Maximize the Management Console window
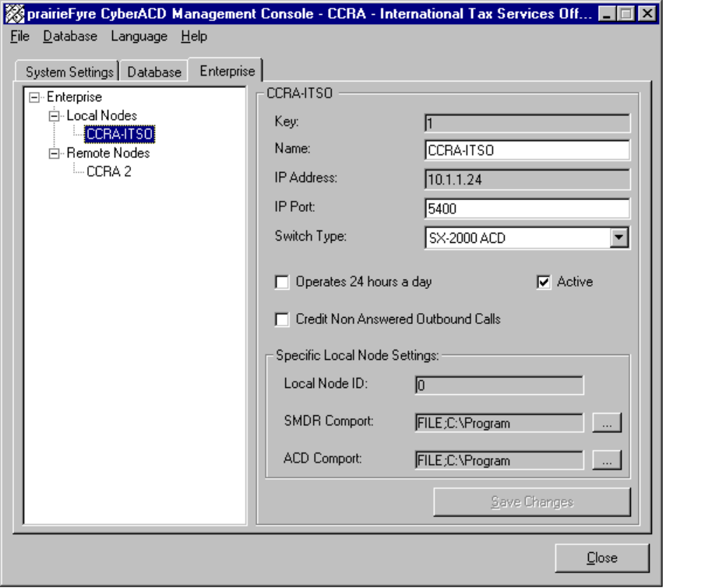Viewport: 712px width, 588px height. [x=626, y=14]
